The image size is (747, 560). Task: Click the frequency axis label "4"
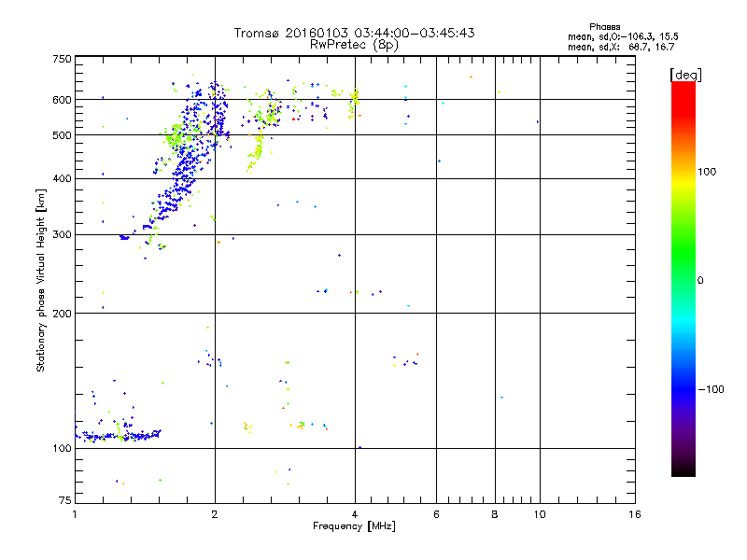355,514
